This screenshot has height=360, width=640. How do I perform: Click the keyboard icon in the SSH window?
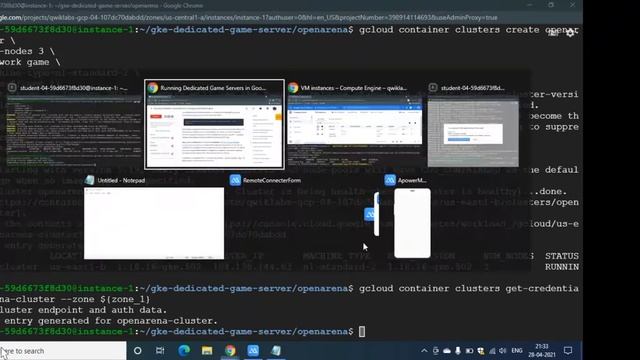click(x=553, y=33)
